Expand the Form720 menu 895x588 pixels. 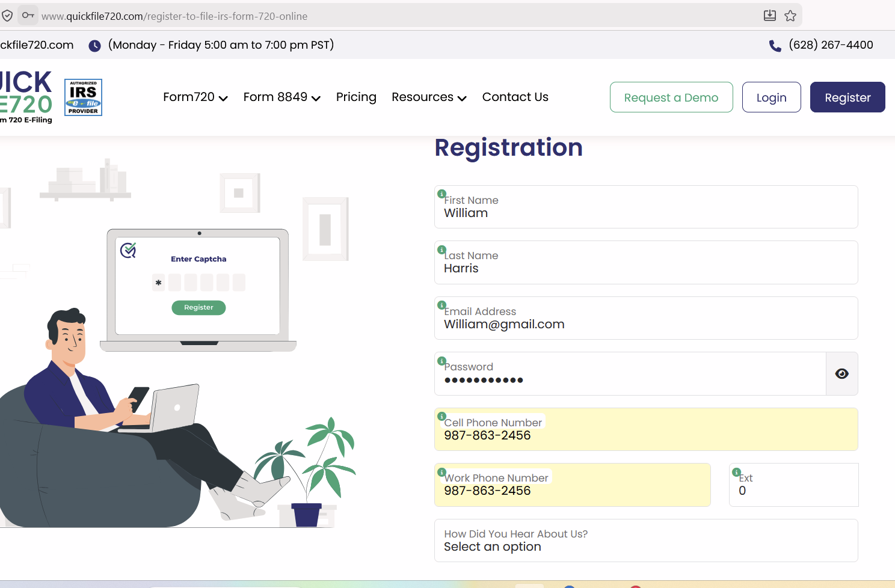195,97
